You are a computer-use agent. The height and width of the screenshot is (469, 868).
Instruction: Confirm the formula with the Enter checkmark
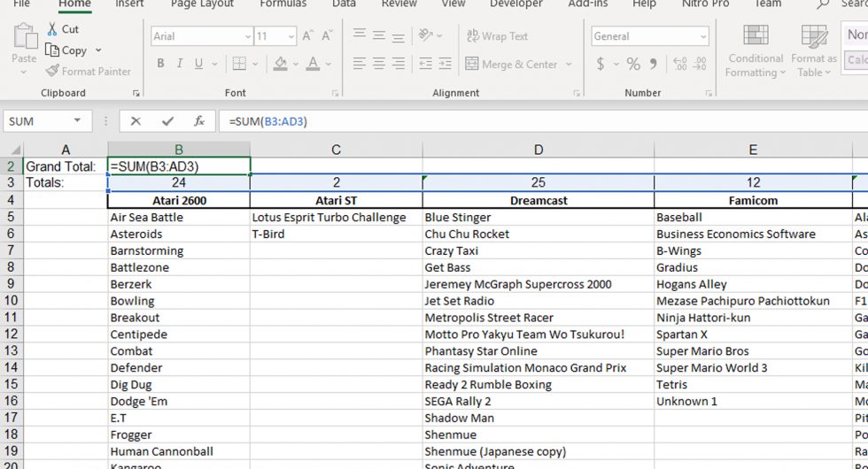click(167, 121)
